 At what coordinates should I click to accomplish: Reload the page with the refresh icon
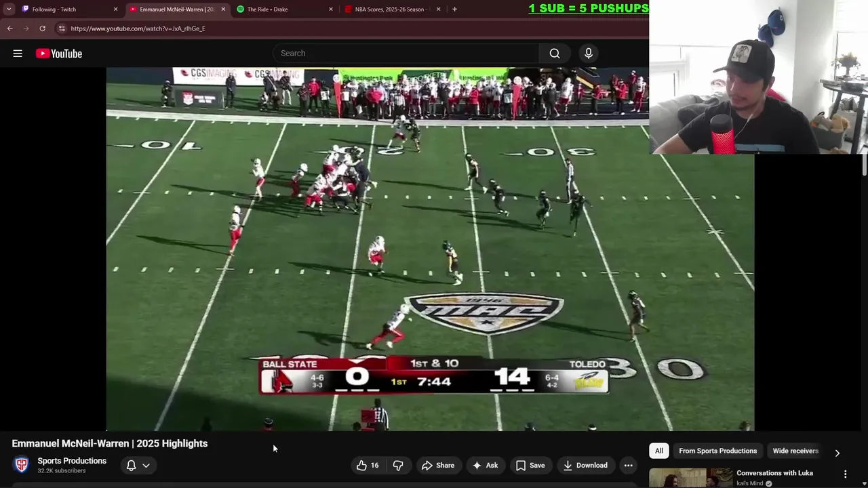click(x=42, y=28)
